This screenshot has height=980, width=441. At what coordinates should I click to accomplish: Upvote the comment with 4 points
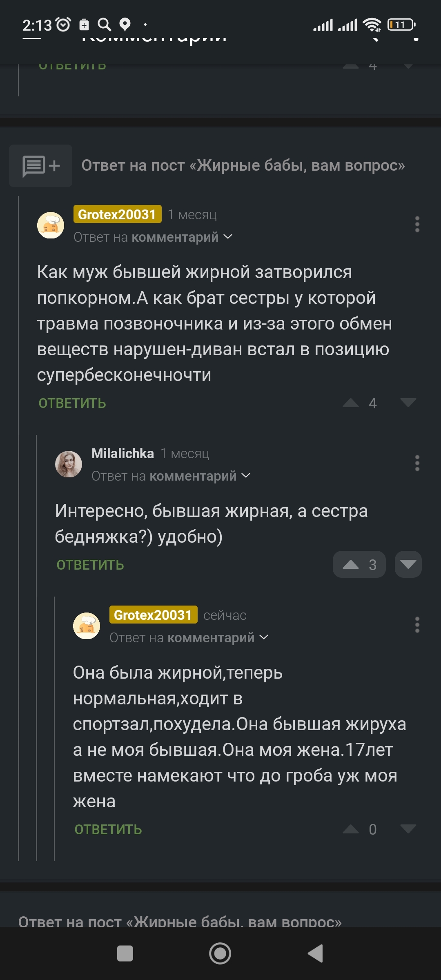pos(351,403)
